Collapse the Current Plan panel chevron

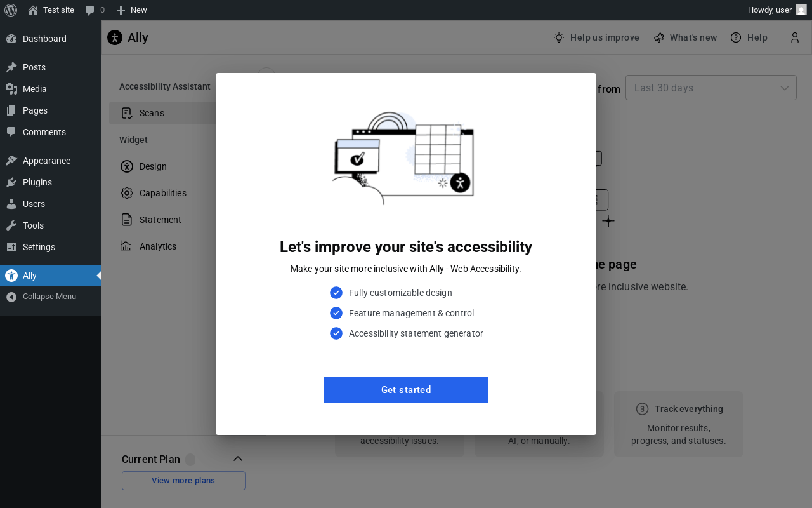[238, 458]
